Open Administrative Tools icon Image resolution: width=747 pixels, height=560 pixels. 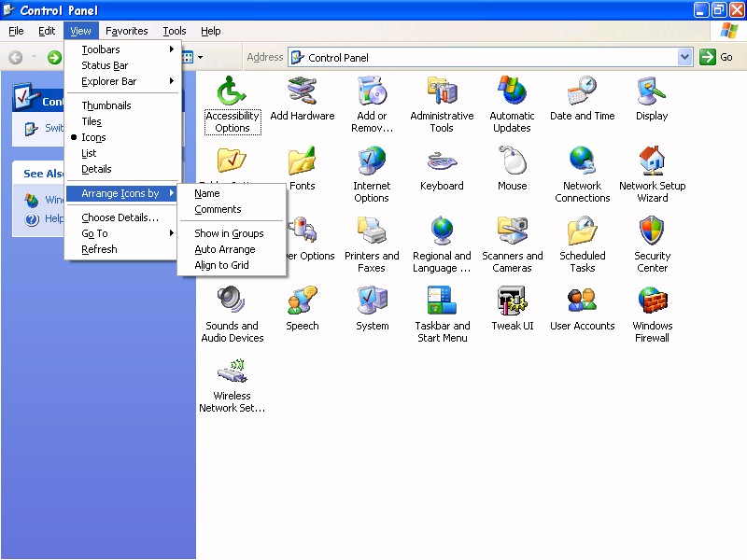tap(442, 105)
